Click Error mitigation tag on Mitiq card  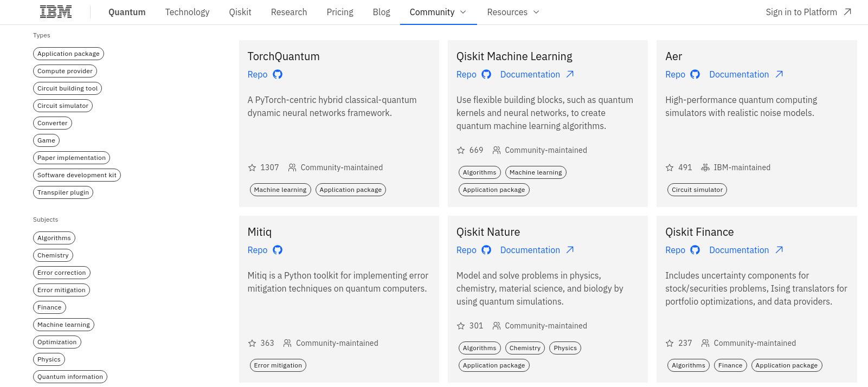(278, 365)
